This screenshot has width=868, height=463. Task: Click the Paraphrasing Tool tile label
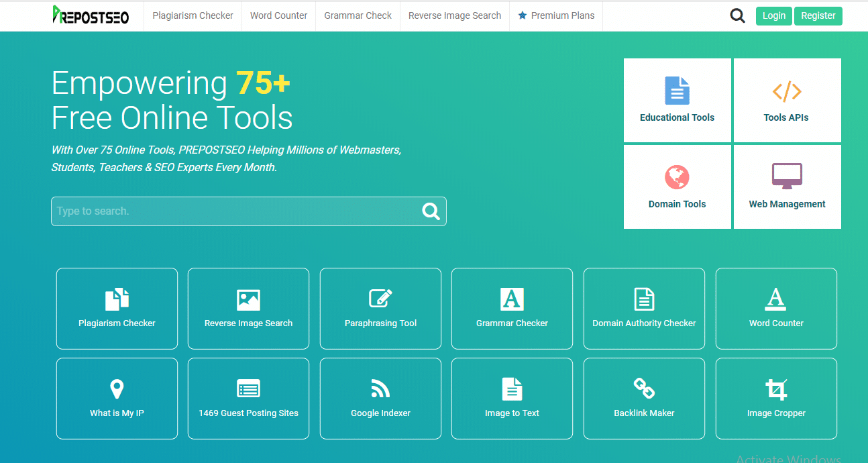[380, 323]
